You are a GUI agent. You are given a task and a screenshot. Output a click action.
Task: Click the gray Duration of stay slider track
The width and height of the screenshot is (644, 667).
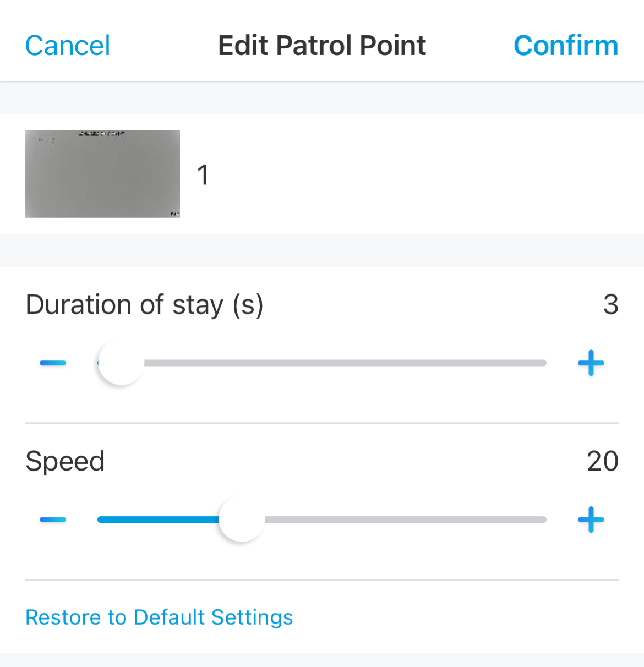[345, 363]
